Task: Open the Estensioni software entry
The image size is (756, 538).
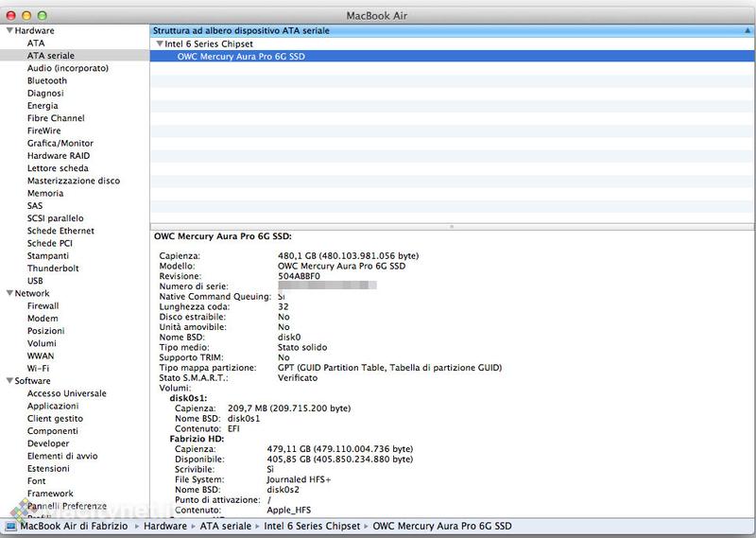Action: point(48,469)
